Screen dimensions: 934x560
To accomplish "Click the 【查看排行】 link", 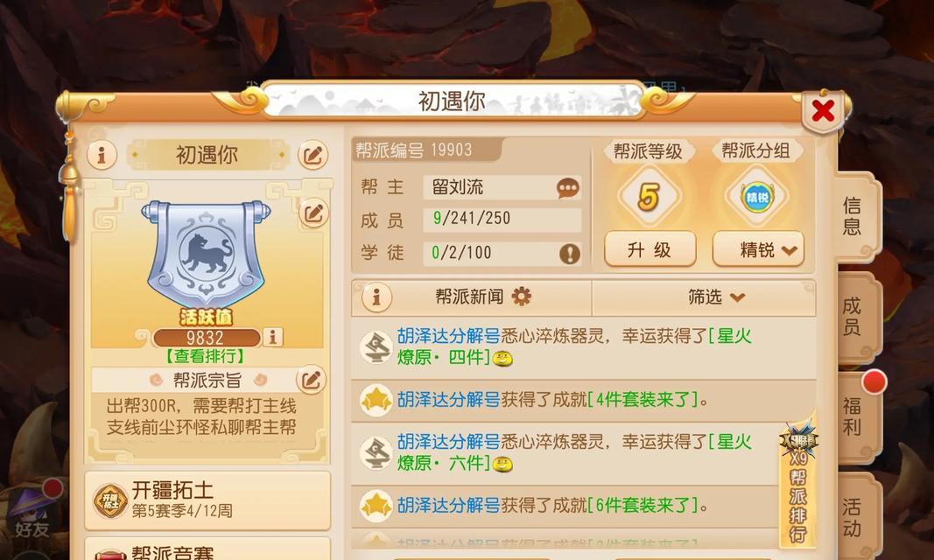I will [205, 356].
